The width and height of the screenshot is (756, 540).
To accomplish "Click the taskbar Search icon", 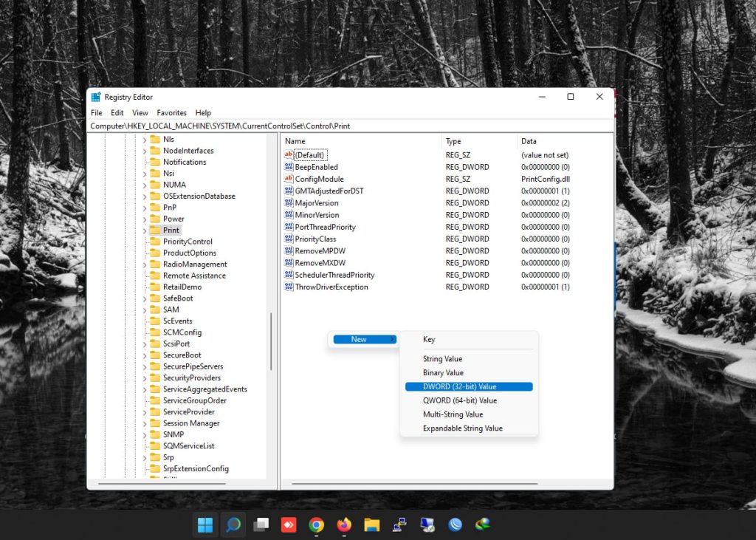I will (233, 524).
